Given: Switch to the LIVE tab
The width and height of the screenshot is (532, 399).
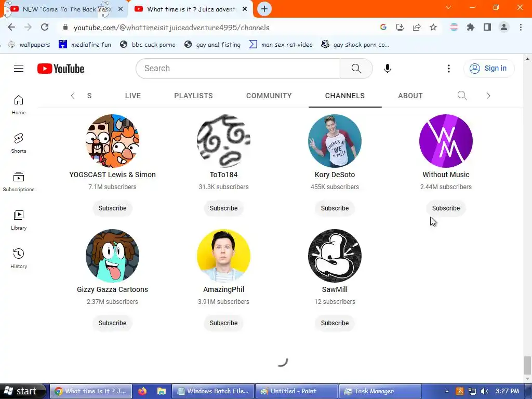Looking at the screenshot, I should coord(132,96).
